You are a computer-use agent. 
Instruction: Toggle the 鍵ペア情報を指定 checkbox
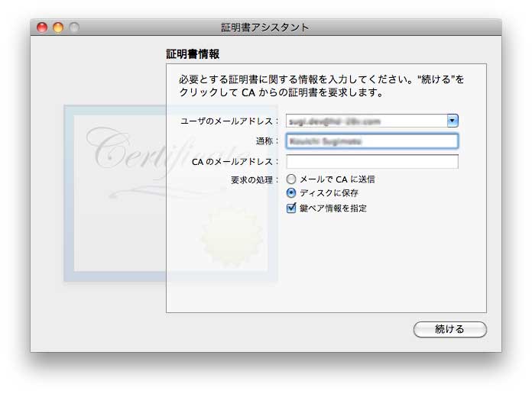[x=291, y=208]
